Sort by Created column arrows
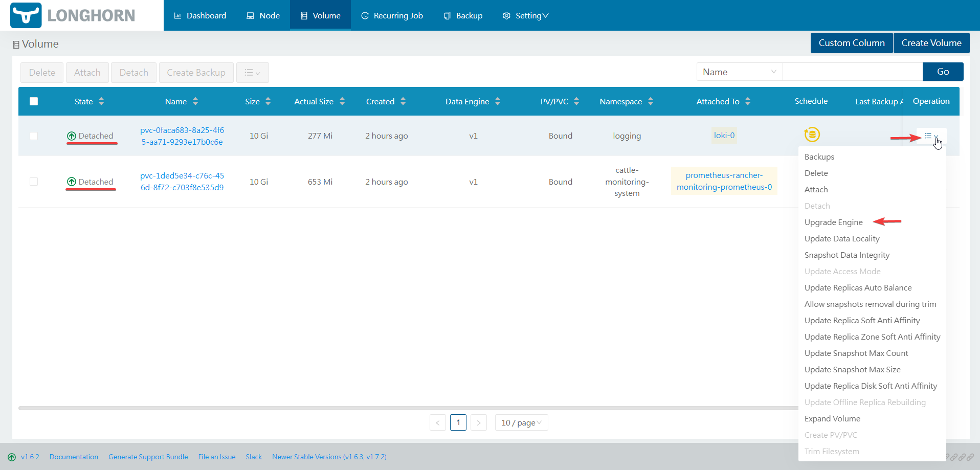Screen dimensions: 980x470 coord(403,101)
